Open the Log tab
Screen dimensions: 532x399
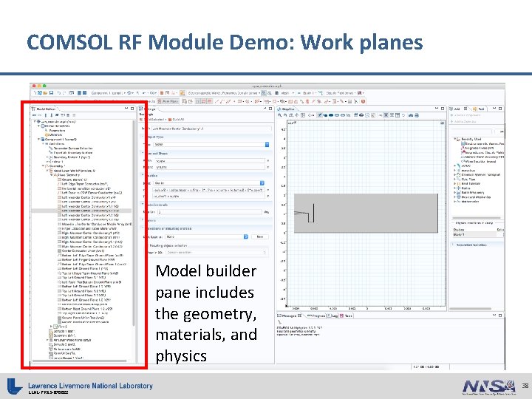[x=332, y=316]
